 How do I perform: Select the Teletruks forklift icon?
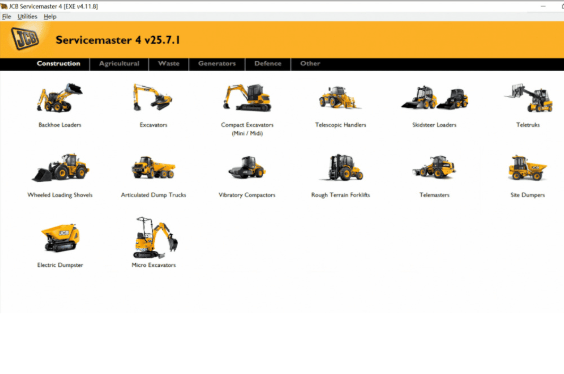[x=529, y=98]
